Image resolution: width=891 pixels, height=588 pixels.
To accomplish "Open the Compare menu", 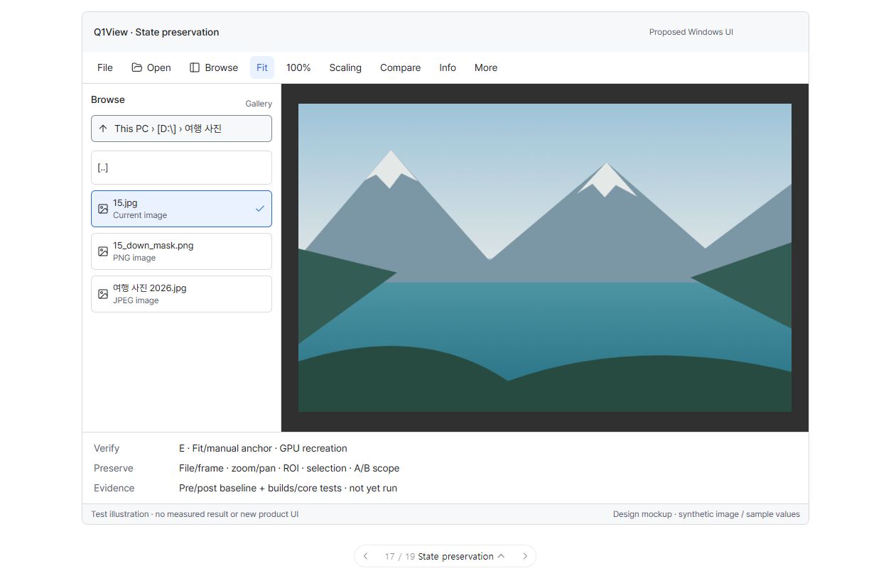I will pyautogui.click(x=400, y=67).
